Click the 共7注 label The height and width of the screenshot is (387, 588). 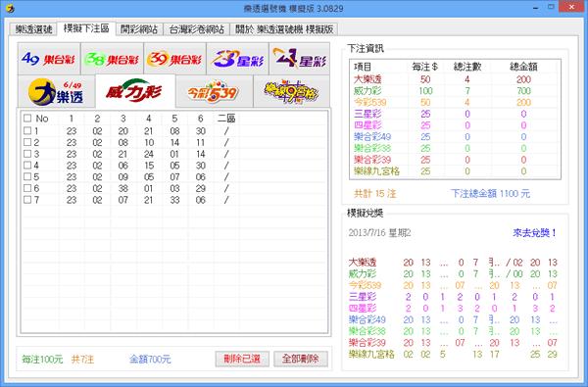point(82,360)
